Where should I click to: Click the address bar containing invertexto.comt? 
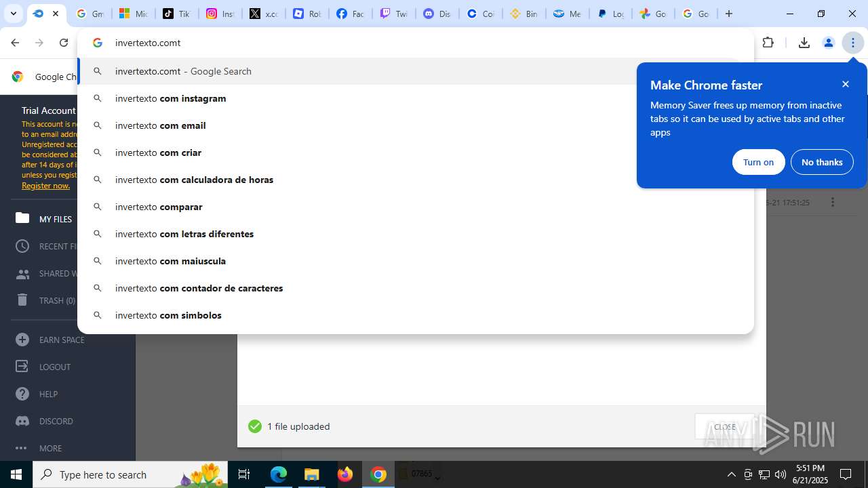point(415,43)
